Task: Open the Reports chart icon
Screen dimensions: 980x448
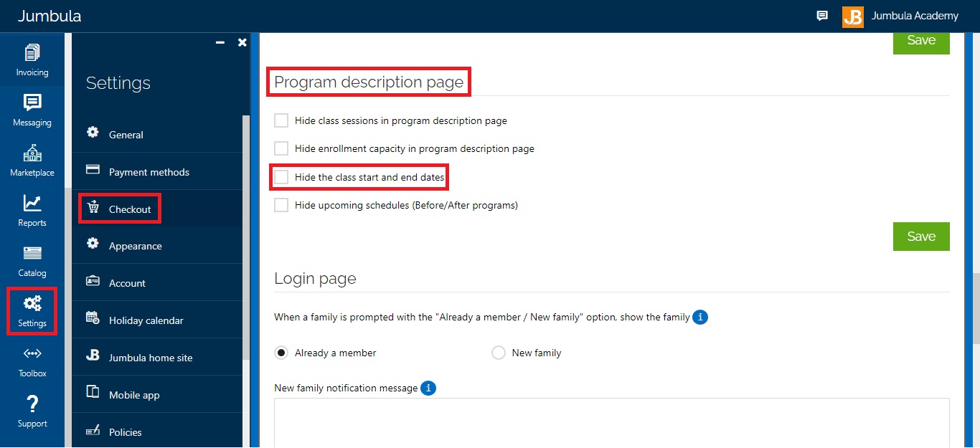Action: [32, 204]
